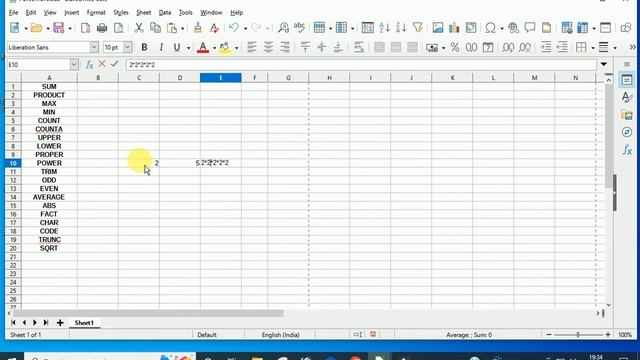Image resolution: width=640 pixels, height=360 pixels.
Task: Open sidebar Properties panel icon
Action: point(627,80)
